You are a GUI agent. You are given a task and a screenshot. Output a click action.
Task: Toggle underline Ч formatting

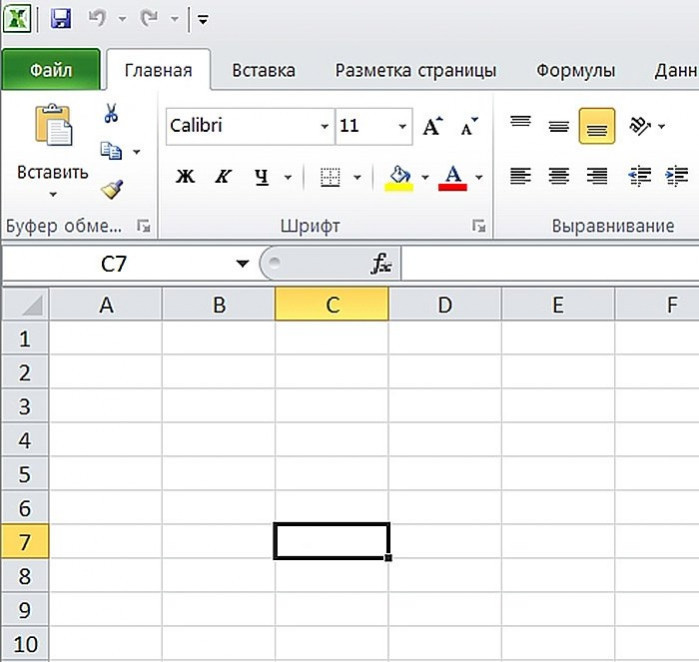[262, 177]
